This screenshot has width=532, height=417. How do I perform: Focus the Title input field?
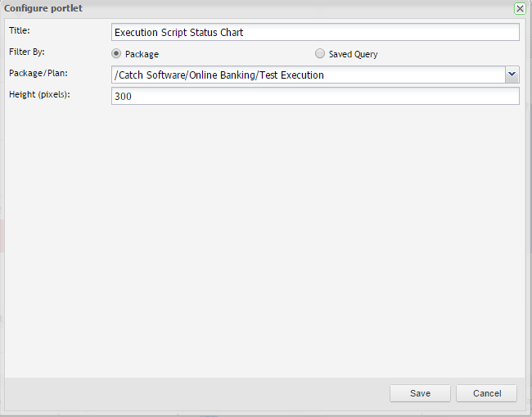(315, 33)
